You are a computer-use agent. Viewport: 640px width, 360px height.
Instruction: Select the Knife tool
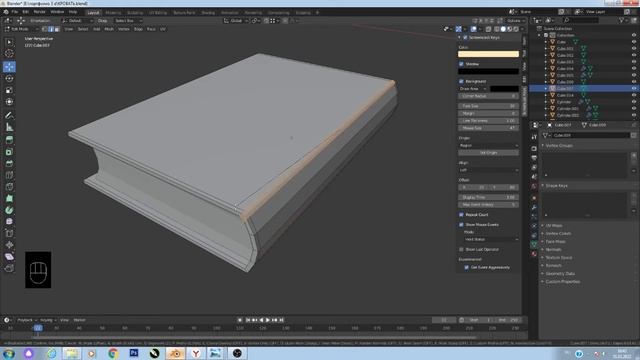point(9,187)
